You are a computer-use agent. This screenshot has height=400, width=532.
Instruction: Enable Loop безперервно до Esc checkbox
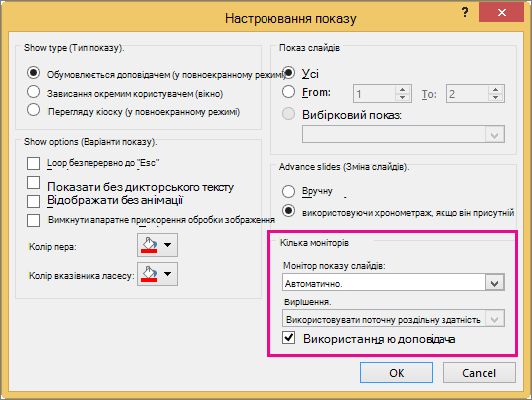coord(33,163)
